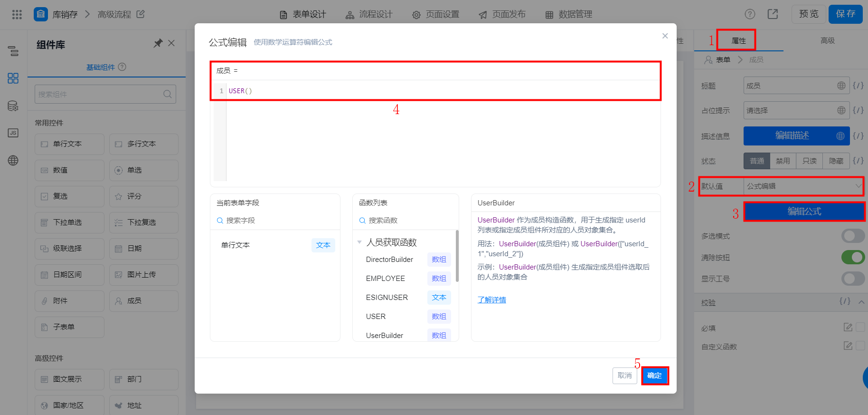The height and width of the screenshot is (415, 868).
Task: Pin the 组件库 panel
Action: coord(158,43)
